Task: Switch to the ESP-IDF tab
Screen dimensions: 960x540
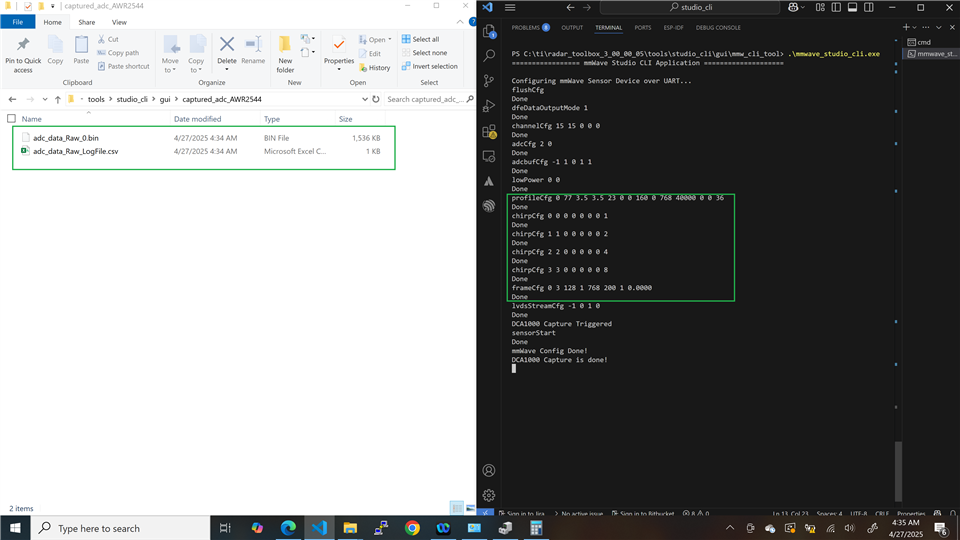Action: (673, 28)
